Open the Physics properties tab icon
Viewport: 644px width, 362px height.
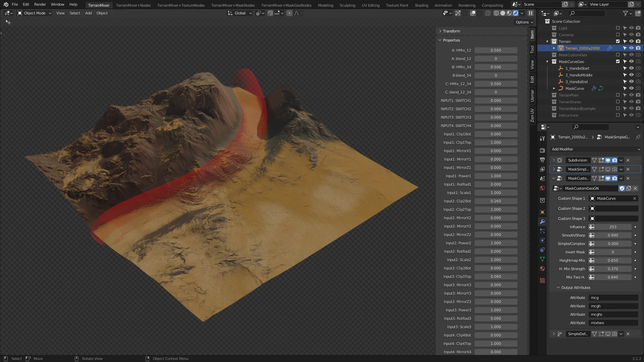click(542, 240)
